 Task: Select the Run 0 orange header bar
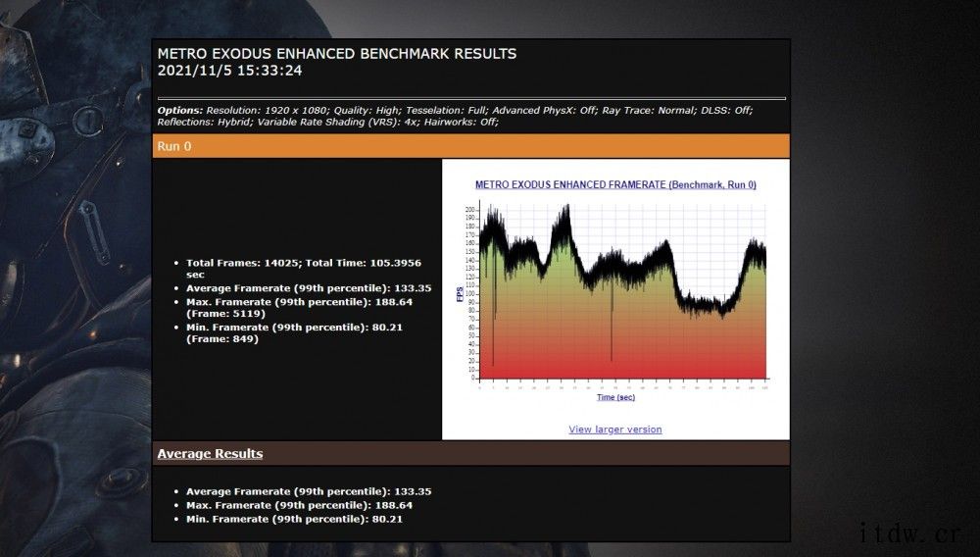pyautogui.click(x=470, y=146)
